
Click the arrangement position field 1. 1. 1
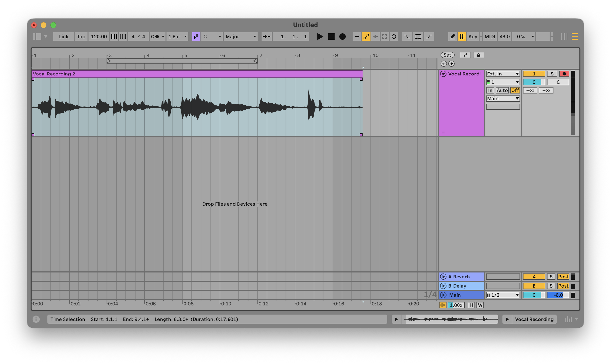[x=291, y=37]
